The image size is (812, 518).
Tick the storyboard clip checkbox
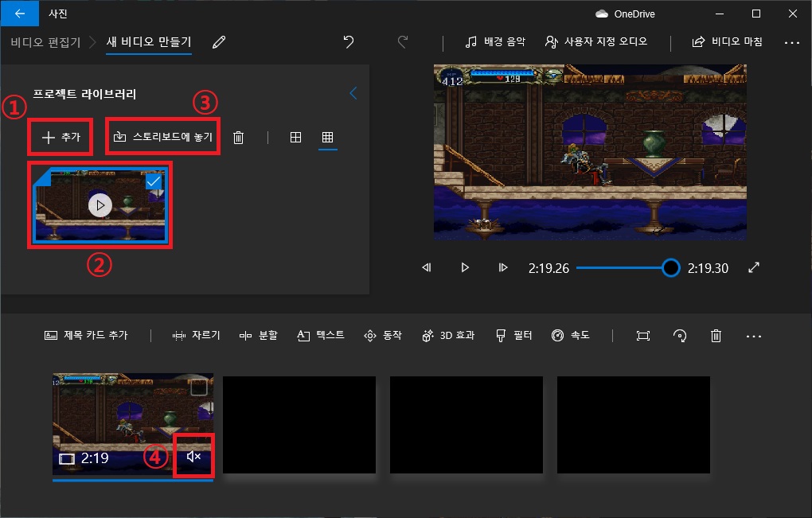click(x=199, y=387)
